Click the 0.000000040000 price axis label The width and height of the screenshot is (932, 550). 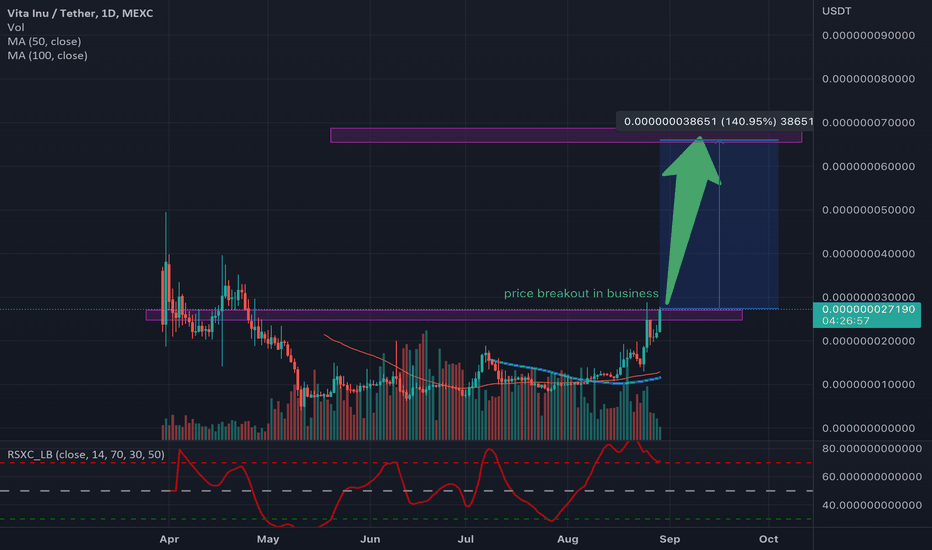coord(868,254)
